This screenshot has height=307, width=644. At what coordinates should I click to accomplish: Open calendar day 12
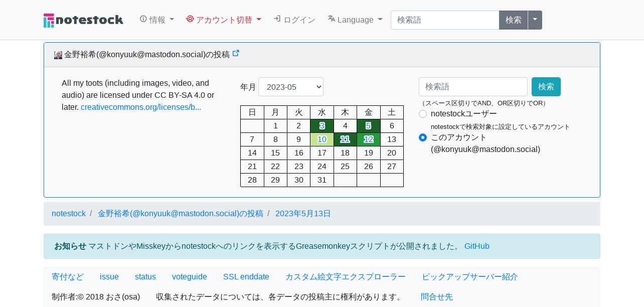(368, 139)
